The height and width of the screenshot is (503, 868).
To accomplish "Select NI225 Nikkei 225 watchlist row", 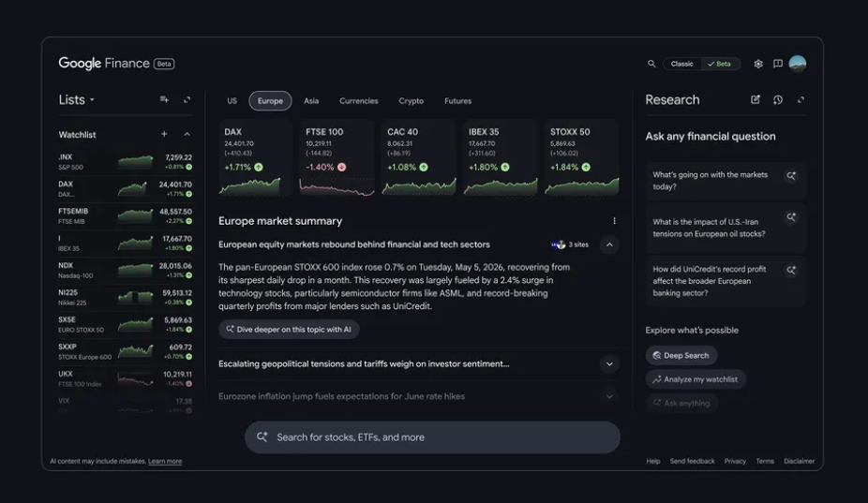I will click(125, 297).
